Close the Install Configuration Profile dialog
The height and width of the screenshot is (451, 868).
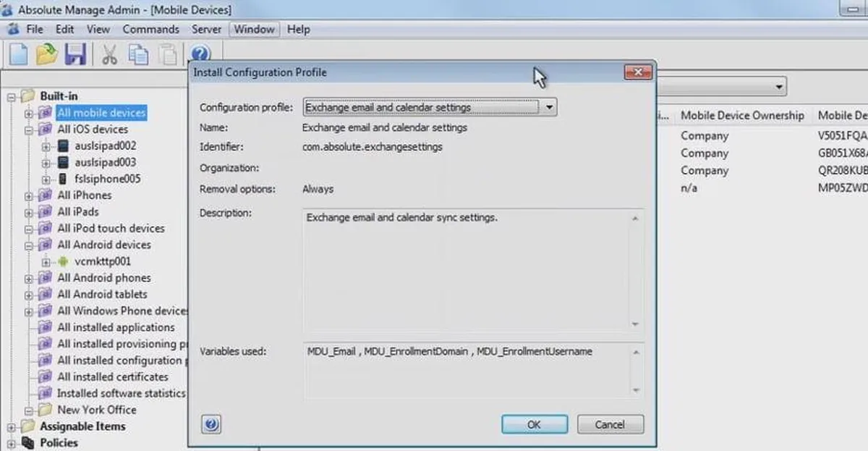click(x=638, y=72)
